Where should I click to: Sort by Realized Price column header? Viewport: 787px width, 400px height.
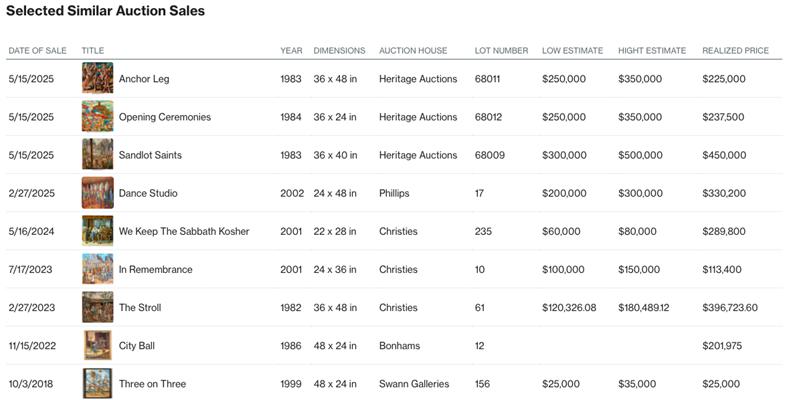tap(735, 50)
